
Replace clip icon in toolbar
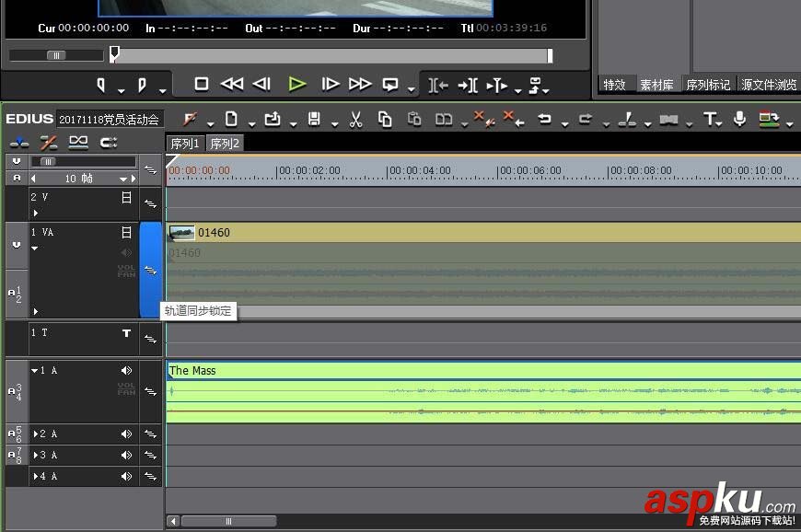tap(444, 120)
